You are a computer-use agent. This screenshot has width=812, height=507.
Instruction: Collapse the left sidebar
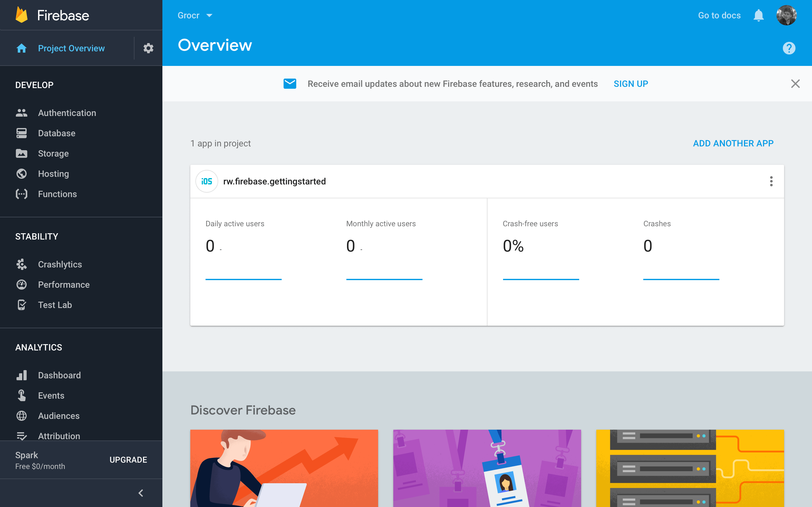[x=141, y=492]
